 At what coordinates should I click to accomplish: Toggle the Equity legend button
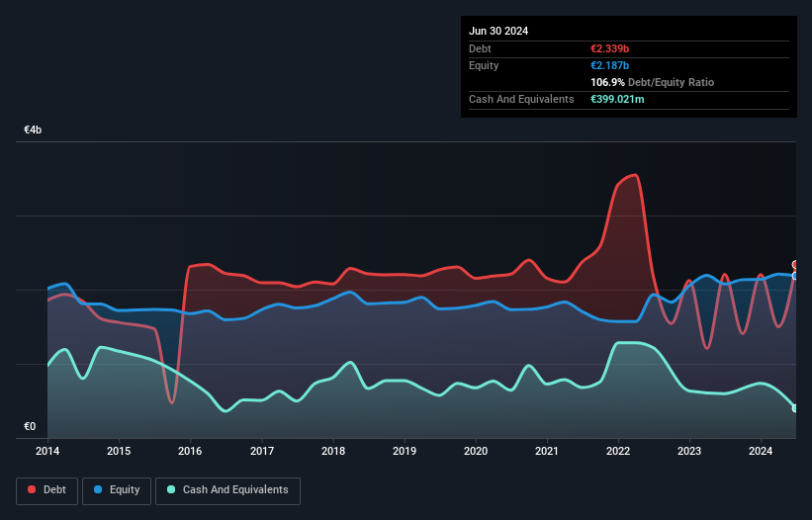click(x=117, y=490)
